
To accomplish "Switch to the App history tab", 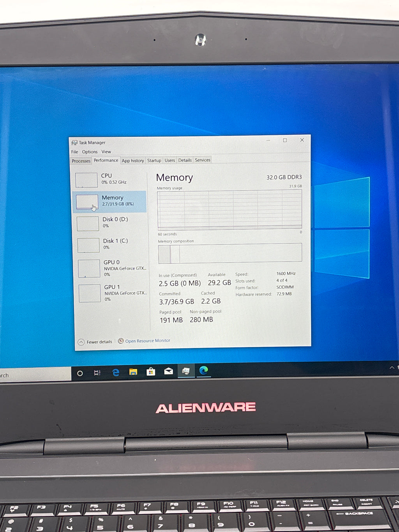I will (132, 161).
